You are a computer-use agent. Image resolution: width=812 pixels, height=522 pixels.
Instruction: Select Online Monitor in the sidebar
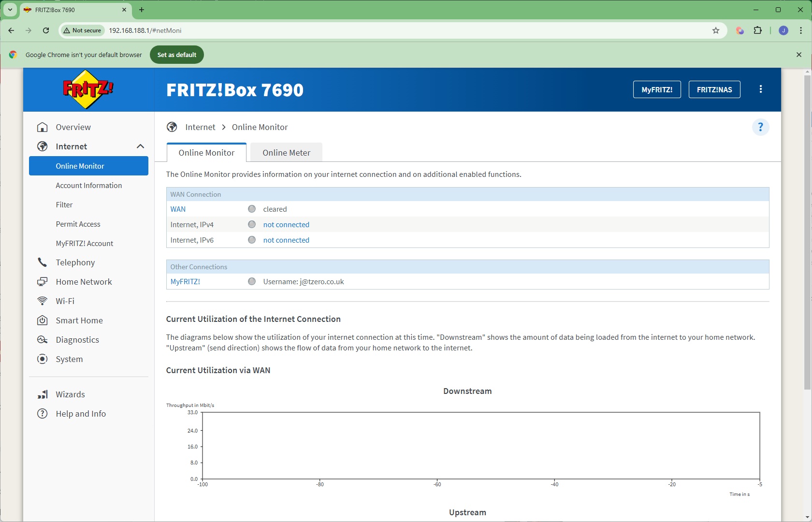tap(88, 166)
